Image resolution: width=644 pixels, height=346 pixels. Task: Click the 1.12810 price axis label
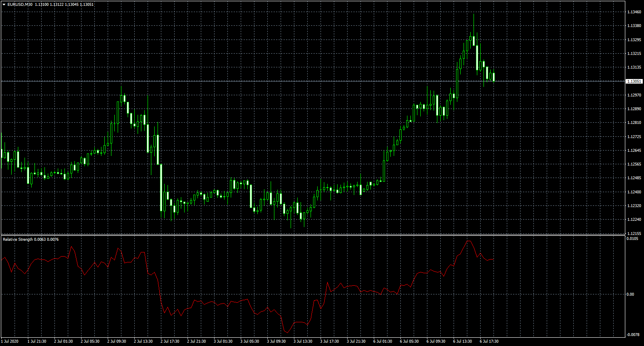(x=634, y=123)
